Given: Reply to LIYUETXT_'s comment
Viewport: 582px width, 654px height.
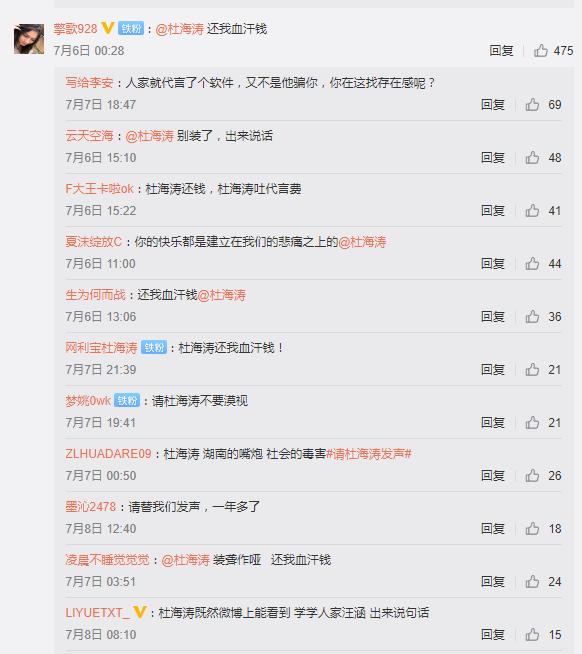Looking at the screenshot, I should tap(493, 634).
